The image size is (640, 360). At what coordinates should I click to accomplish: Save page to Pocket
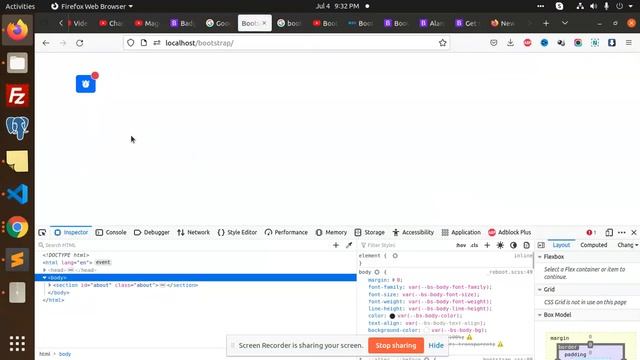click(x=493, y=43)
